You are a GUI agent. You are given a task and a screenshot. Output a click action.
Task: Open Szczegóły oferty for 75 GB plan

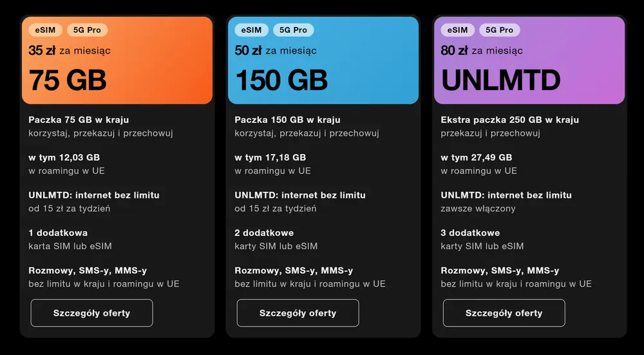91,313
